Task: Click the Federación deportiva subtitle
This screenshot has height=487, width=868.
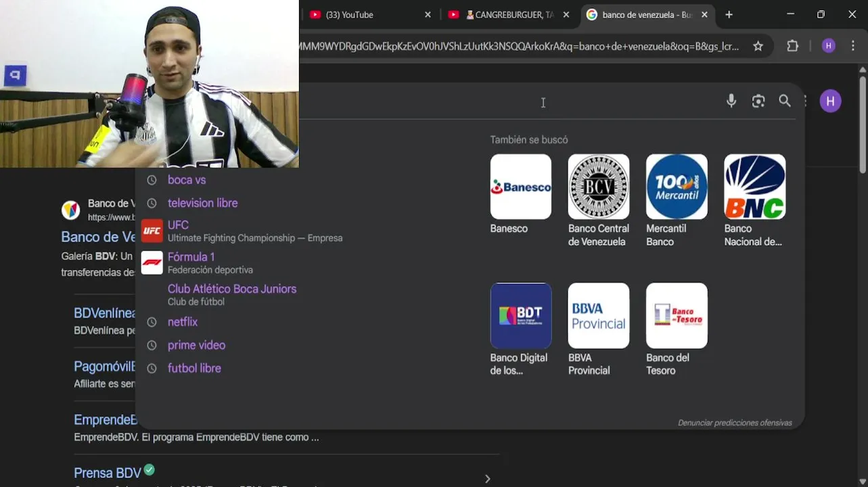Action: 210,270
